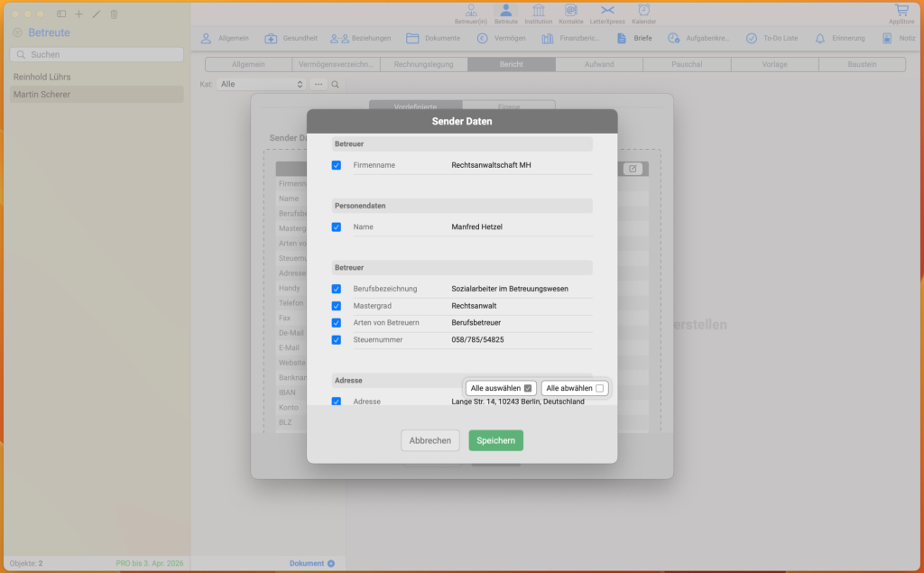Expand the Kat. 'Alle' dropdown
This screenshot has height=573, width=924.
[262, 84]
